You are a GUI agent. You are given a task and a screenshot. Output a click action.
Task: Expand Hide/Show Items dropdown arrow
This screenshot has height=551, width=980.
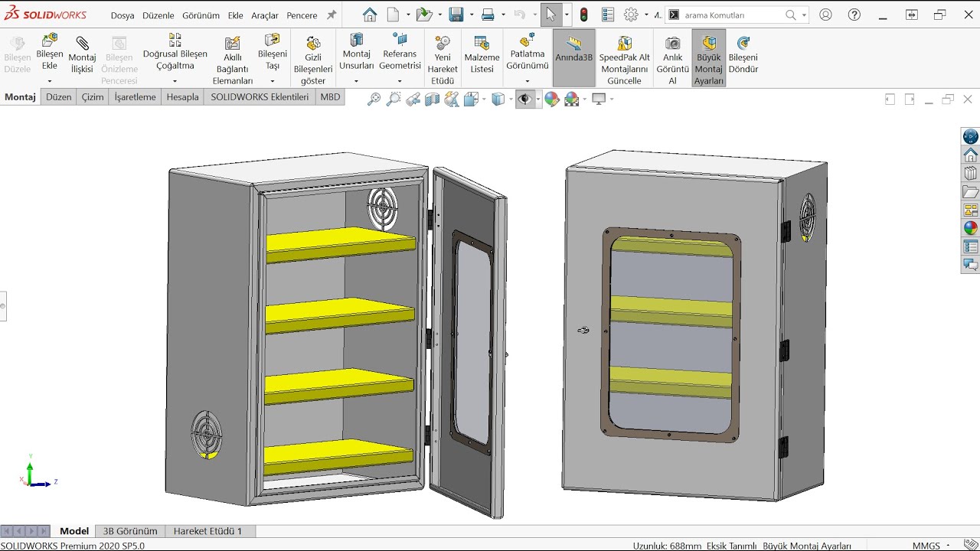(538, 99)
